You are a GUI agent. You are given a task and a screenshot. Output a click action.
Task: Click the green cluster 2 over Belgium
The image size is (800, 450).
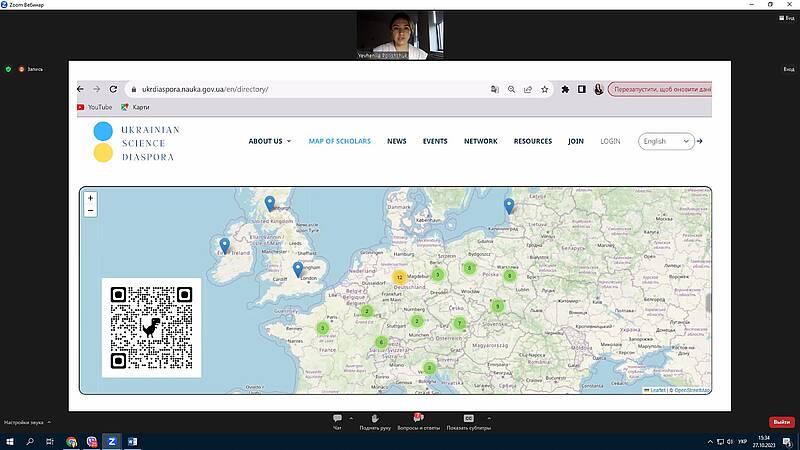coord(367,311)
